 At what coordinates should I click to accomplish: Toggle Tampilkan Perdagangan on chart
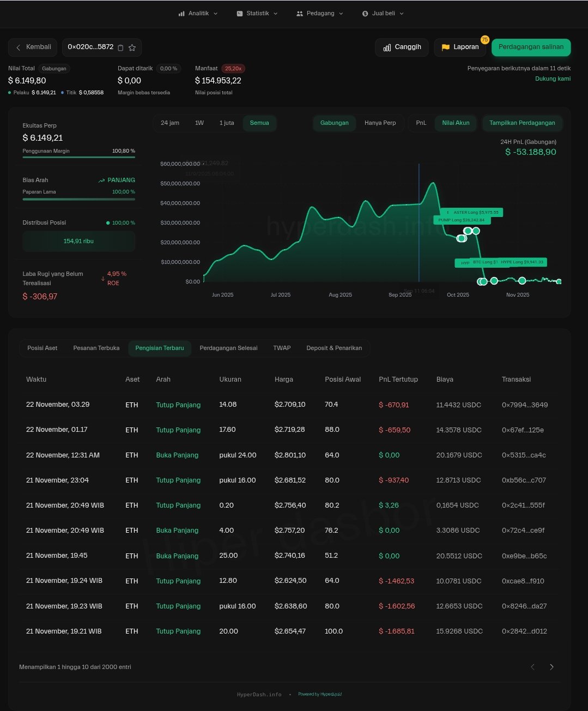[x=522, y=123]
